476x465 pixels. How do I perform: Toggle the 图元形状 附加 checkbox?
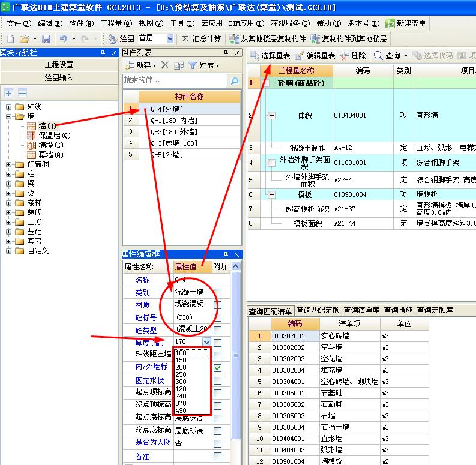218,380
